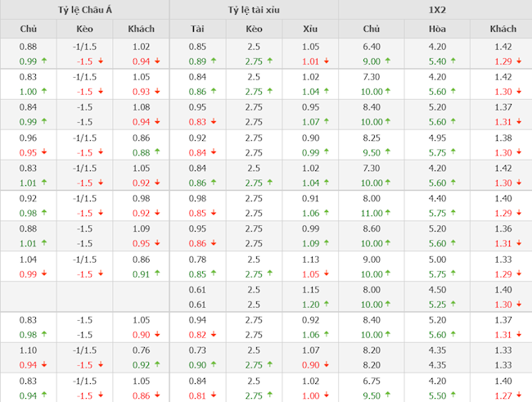
Task: Click the Xỉu column header
Action: click(310, 29)
